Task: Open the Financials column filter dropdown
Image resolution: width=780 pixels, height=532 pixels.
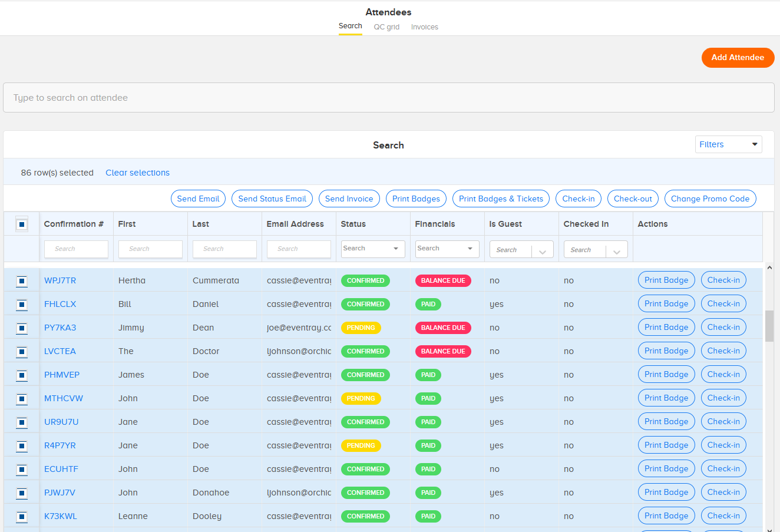Action: pyautogui.click(x=447, y=249)
